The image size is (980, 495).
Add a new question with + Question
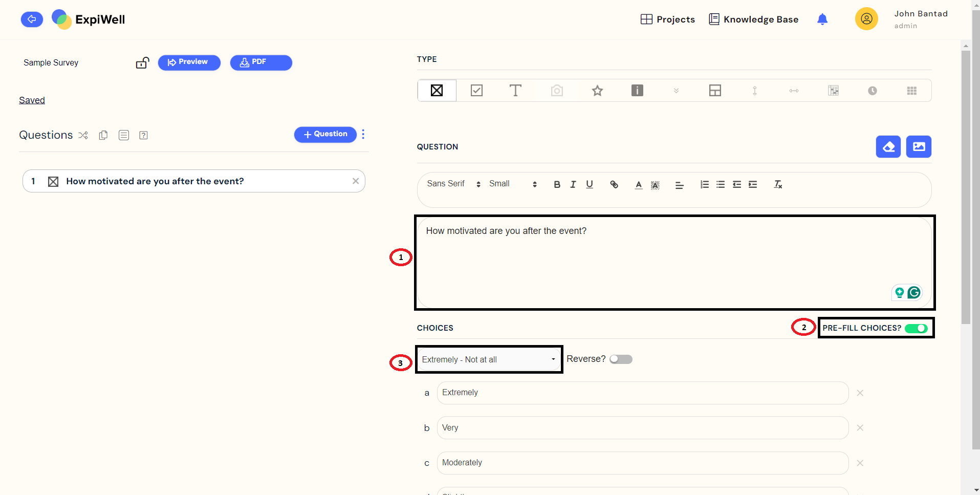(325, 134)
